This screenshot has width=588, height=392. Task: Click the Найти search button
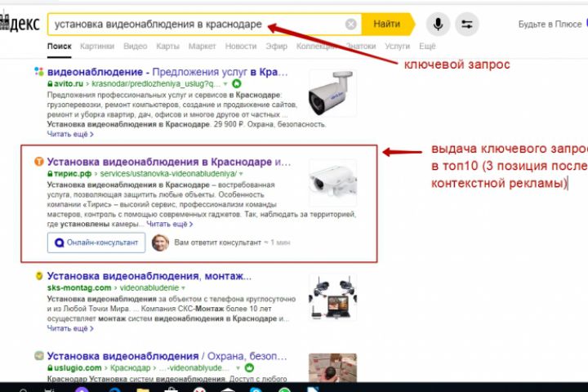click(x=388, y=24)
